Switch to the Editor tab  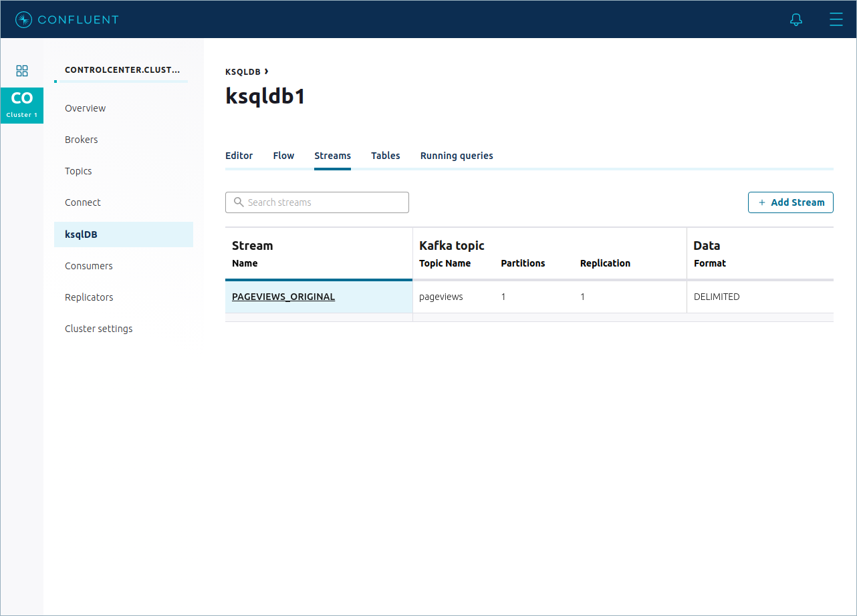point(239,156)
